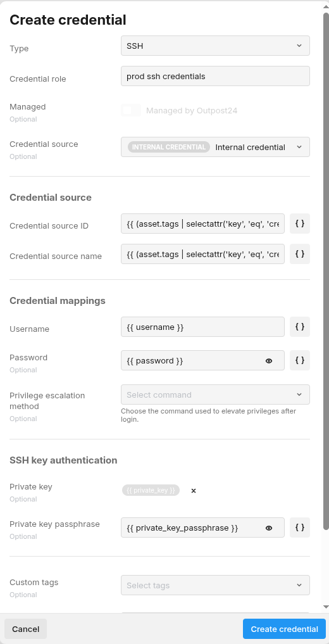This screenshot has height=644, width=329.
Task: Open Select command privilege escalation dropdown
Action: pos(215,395)
